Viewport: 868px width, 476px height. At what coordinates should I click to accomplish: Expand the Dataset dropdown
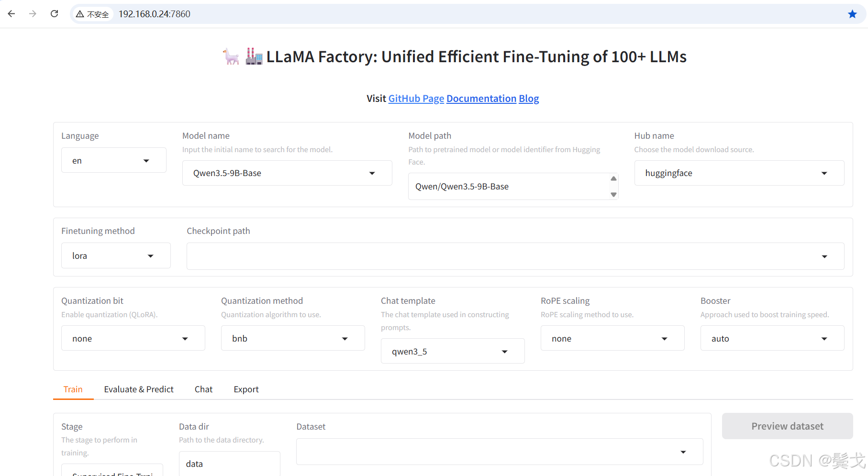[500, 452]
